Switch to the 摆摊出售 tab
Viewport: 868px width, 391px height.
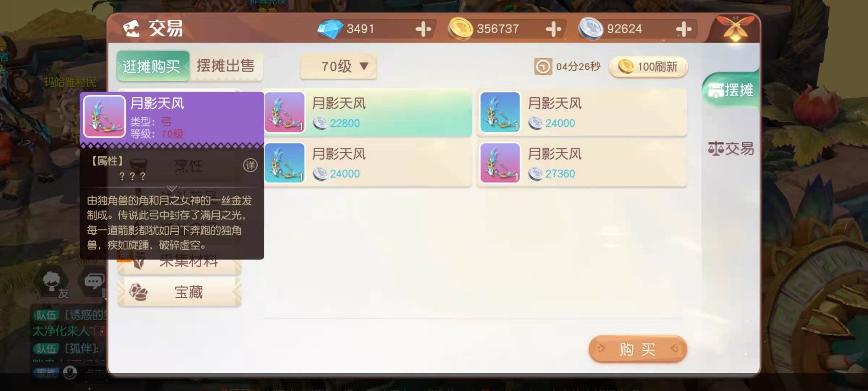226,66
